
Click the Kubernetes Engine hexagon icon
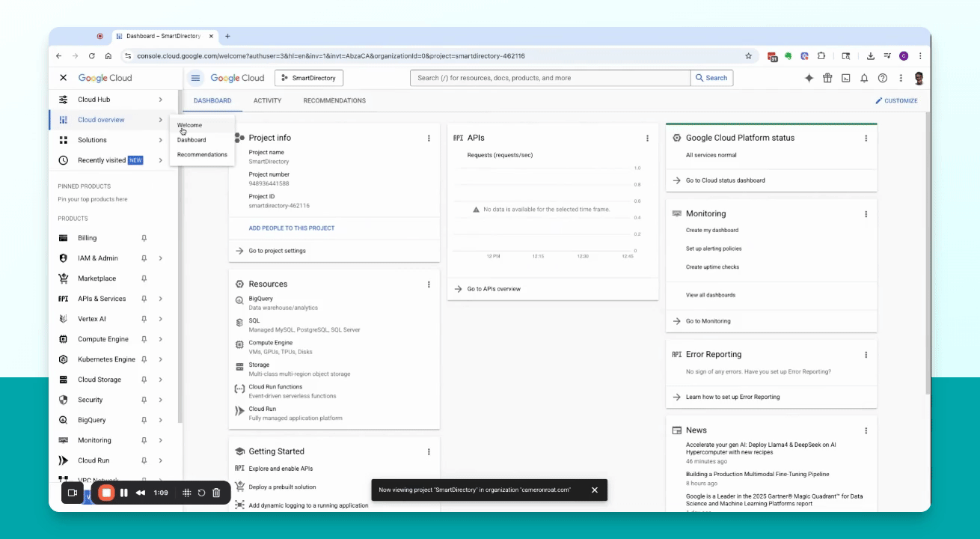pyautogui.click(x=64, y=359)
